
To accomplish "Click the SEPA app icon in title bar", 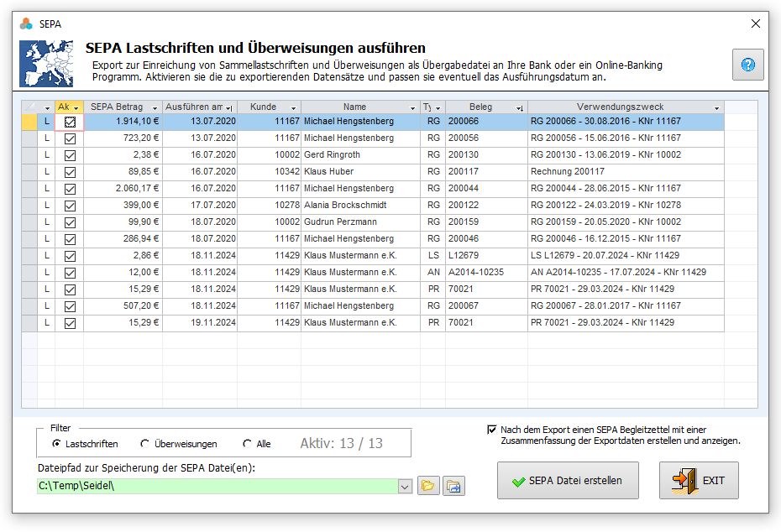I will pyautogui.click(x=26, y=23).
